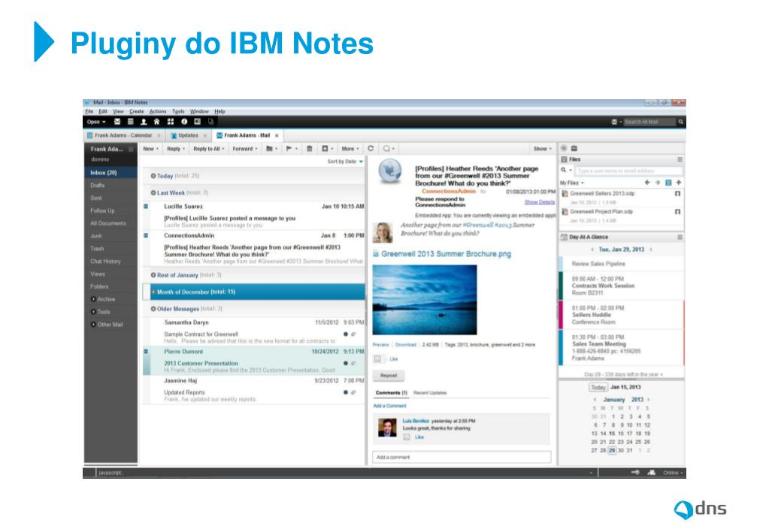Viewport: 769px width, 532px height.
Task: Open the Greenwell brochure image thumbnail
Action: click(x=425, y=300)
